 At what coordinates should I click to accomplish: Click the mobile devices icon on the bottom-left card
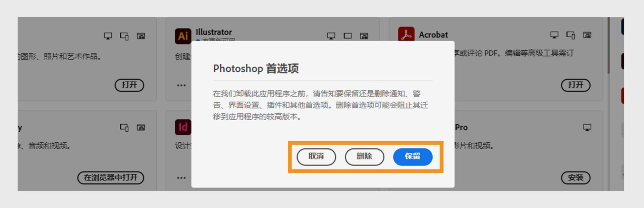click(124, 128)
